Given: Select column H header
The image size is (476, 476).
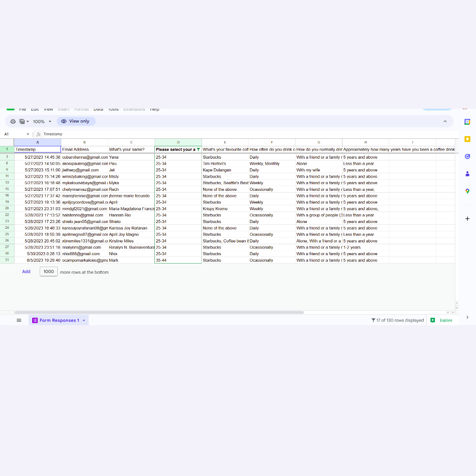Looking at the screenshot, I should (x=365, y=142).
